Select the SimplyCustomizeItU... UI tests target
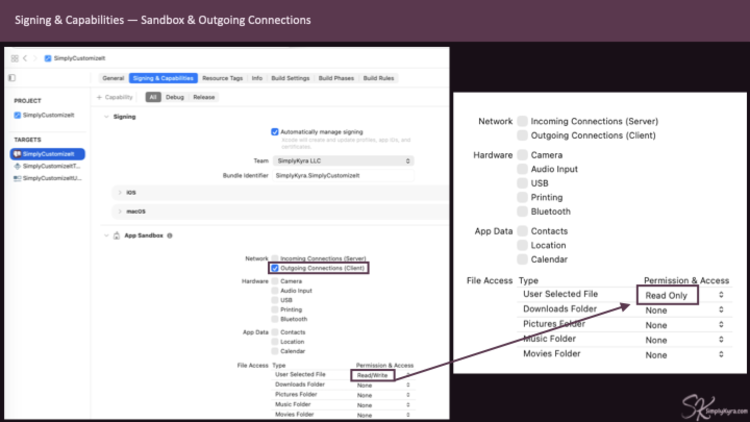750x422 pixels. click(47, 178)
